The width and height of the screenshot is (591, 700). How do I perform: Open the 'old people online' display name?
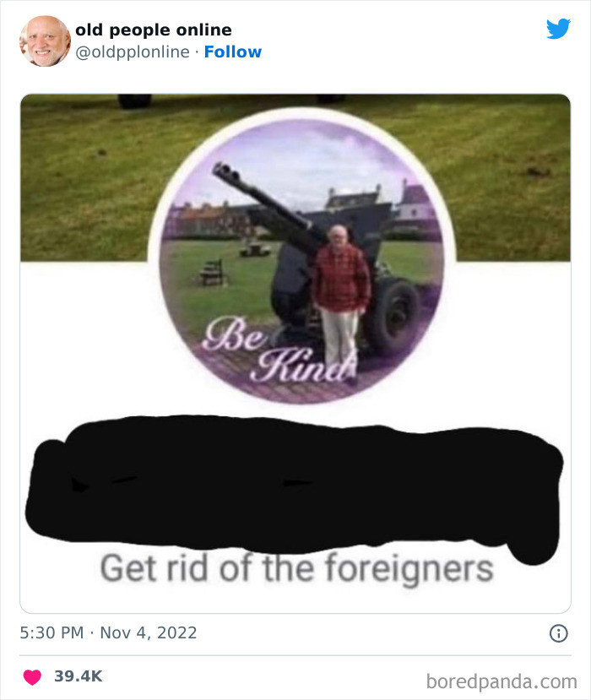154,30
